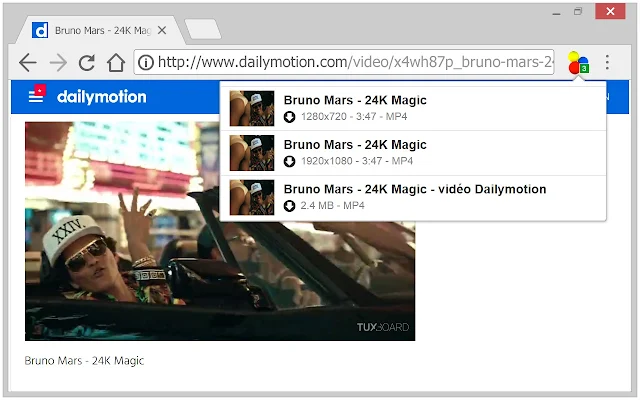
Task: Open the site information icon in address bar
Action: (146, 62)
